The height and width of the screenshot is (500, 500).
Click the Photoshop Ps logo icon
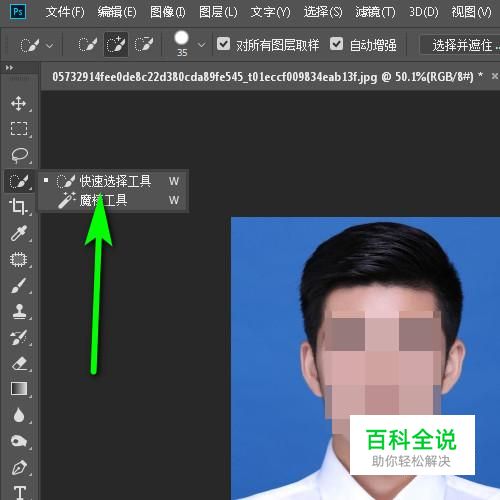click(x=18, y=12)
